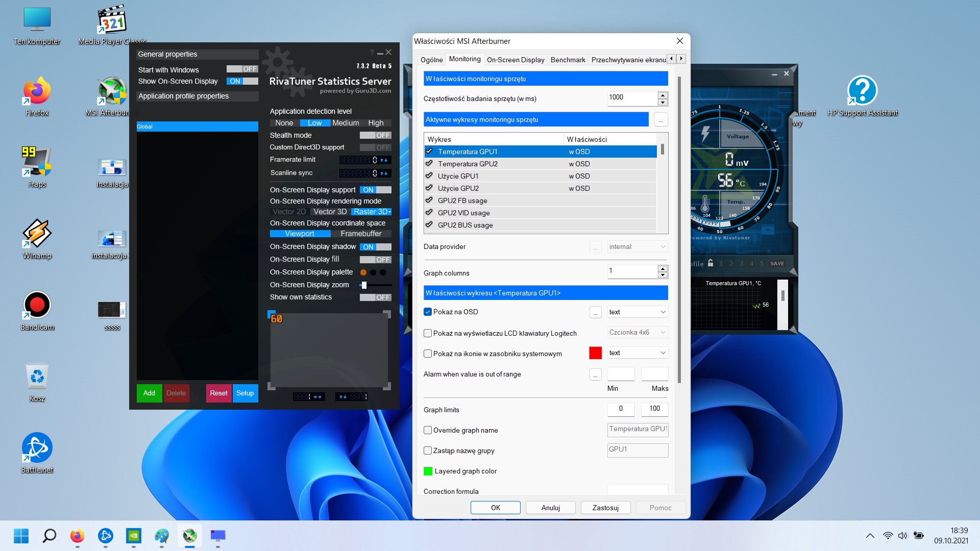The height and width of the screenshot is (551, 980).
Task: Toggle On-Screen Display fill switch
Action: pyautogui.click(x=376, y=260)
